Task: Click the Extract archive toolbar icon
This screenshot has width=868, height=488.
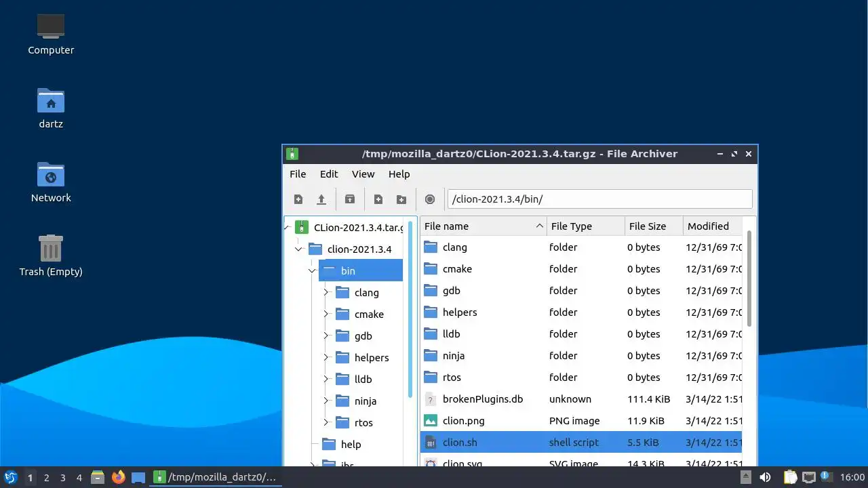Action: (x=350, y=199)
